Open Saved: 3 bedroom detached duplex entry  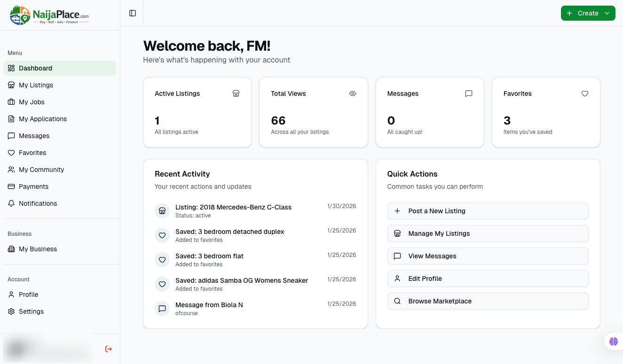229,232
